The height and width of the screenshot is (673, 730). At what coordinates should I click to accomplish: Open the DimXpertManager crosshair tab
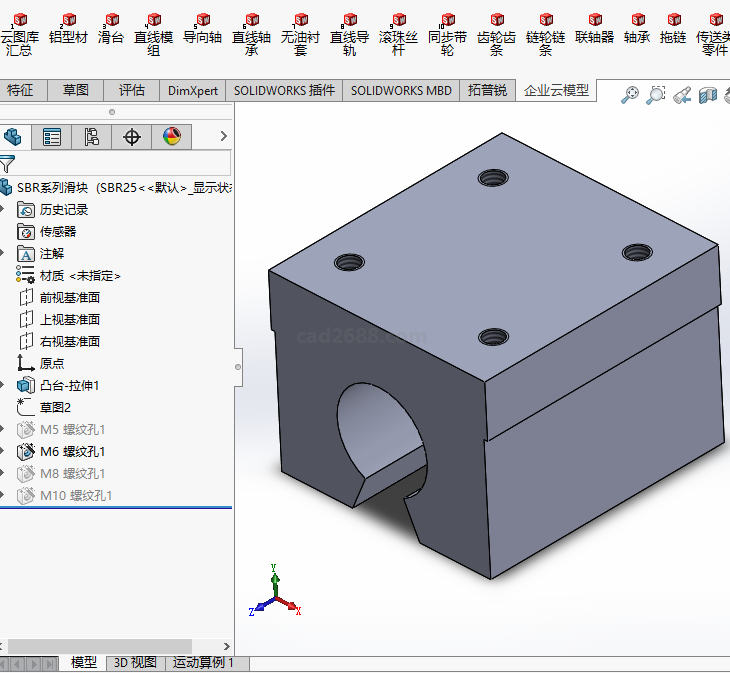[131, 137]
